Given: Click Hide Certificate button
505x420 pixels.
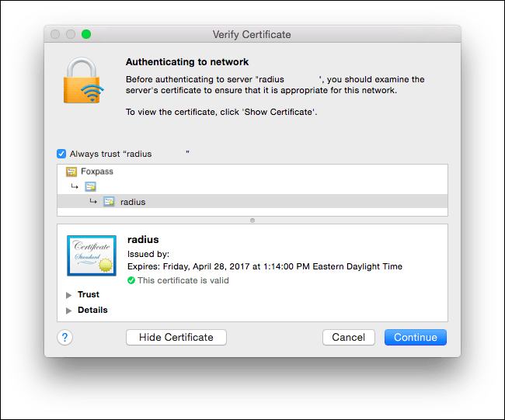Looking at the screenshot, I should click(x=176, y=337).
